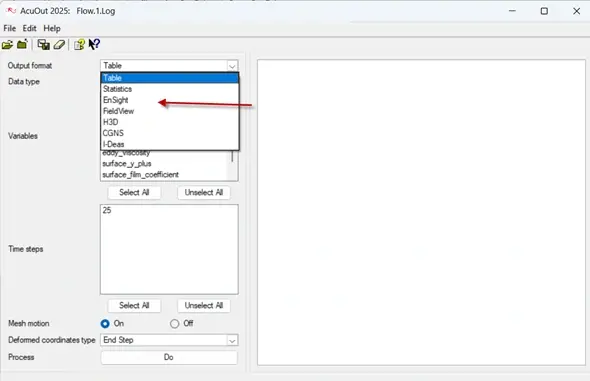The image size is (590, 381).
Task: Click Select All under Time steps list
Action: [134, 305]
